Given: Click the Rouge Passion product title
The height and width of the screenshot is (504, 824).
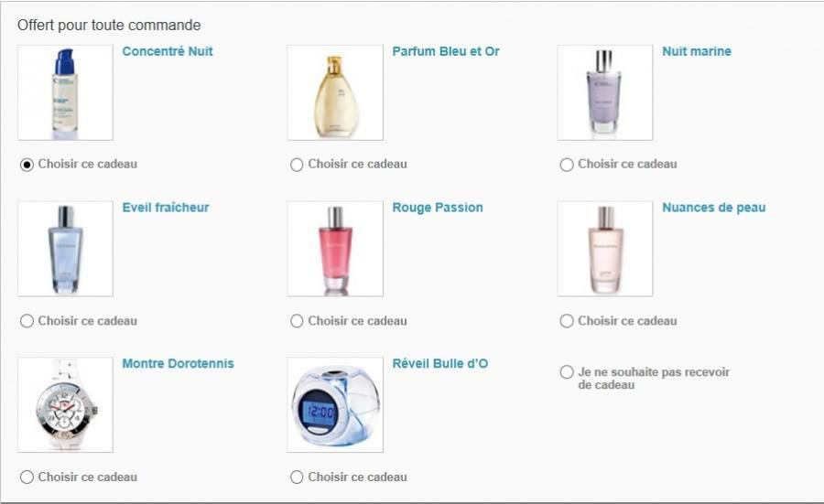Looking at the screenshot, I should [x=438, y=208].
